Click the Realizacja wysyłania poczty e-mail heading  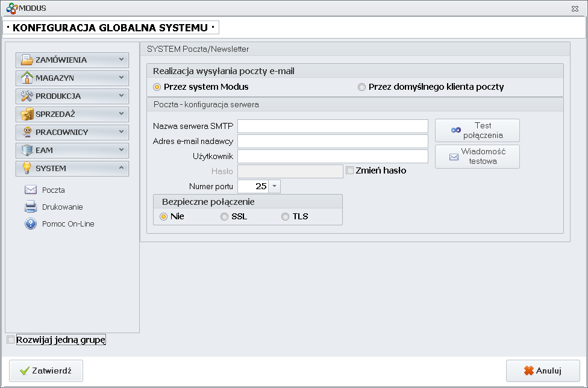click(224, 71)
